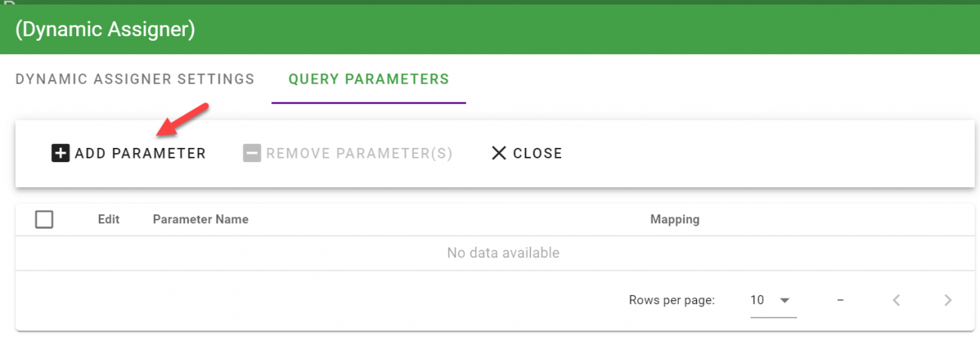Click the page range dash indicator
The width and height of the screenshot is (980, 341).
(x=840, y=300)
